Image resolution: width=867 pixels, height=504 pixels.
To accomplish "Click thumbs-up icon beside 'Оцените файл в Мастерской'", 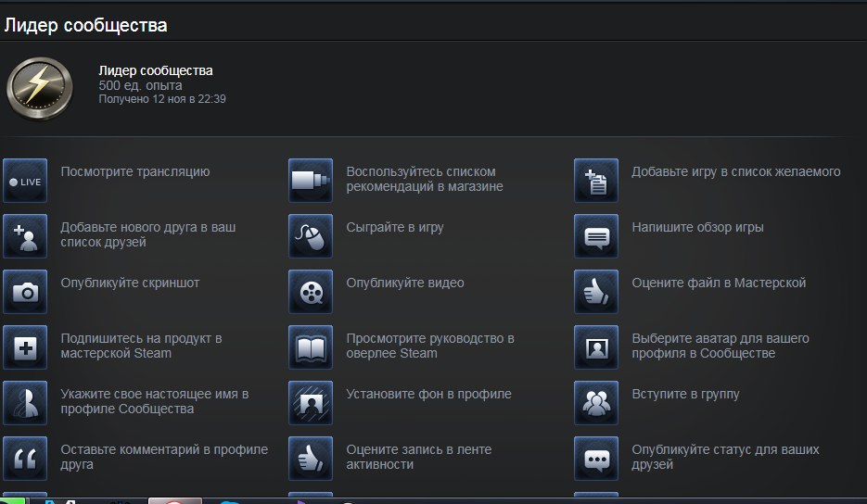I will 596,292.
